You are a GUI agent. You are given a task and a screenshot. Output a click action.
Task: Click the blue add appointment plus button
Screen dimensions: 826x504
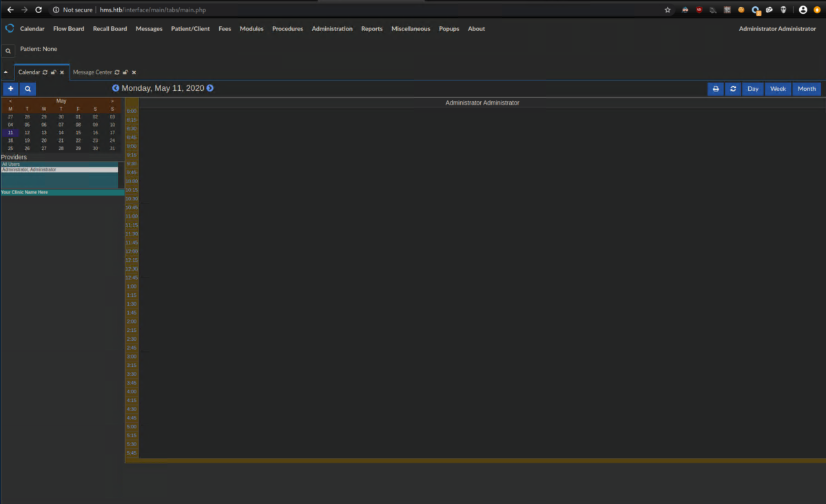click(x=10, y=89)
